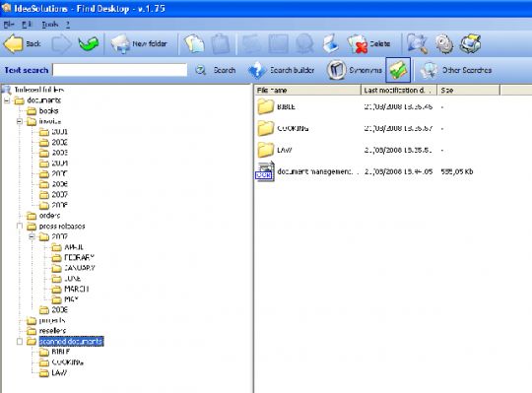
Task: Click the greyed square frame toolbar icon
Action: pyautogui.click(x=278, y=43)
